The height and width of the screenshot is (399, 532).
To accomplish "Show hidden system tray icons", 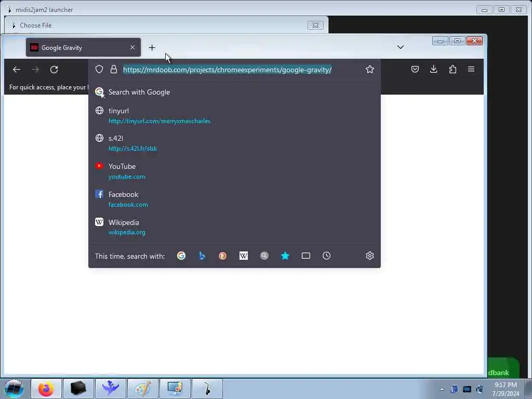I will pos(442,390).
